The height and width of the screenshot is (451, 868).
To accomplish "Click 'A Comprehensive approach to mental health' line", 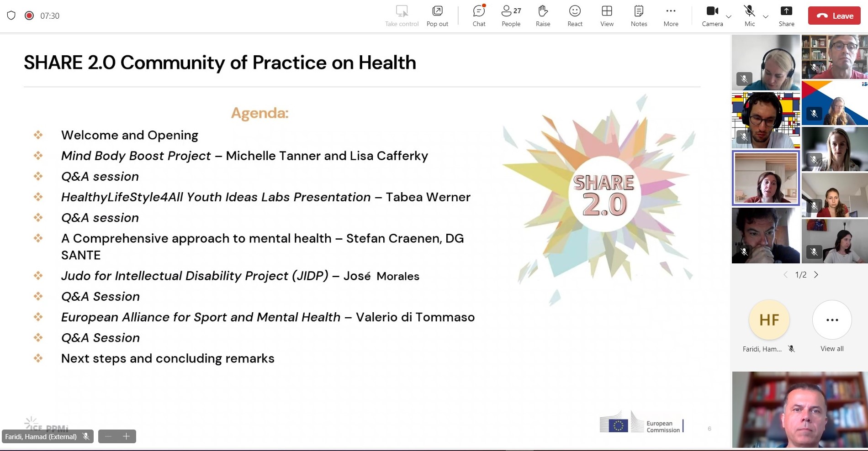I will 263,246.
